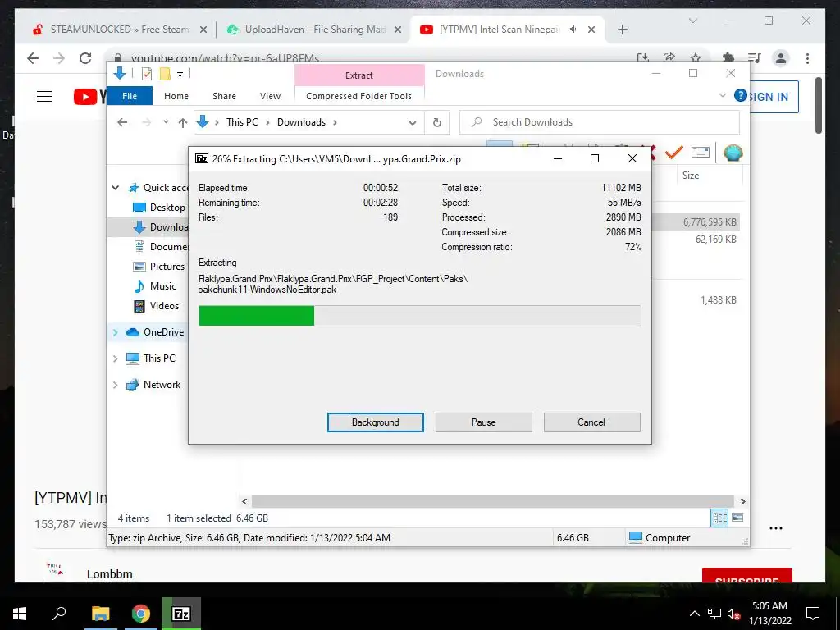Click the blue download arrow in Explorer title bar
Screen dimensions: 840x630
click(x=120, y=74)
